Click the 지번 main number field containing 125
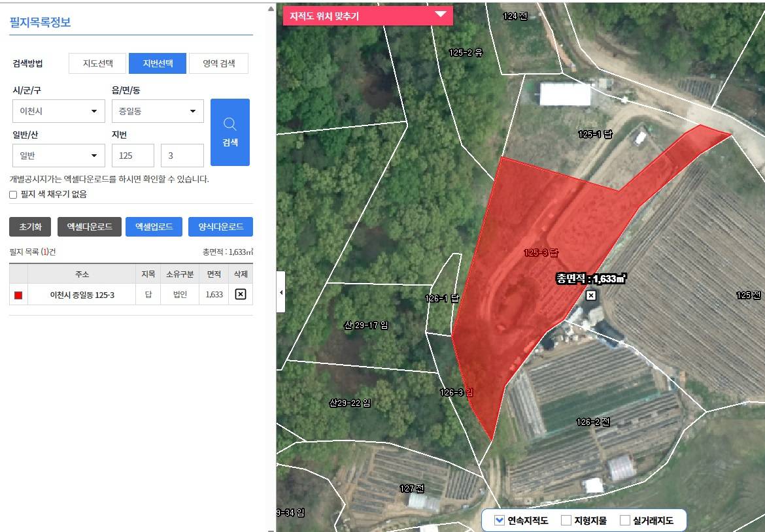Screen dimensions: 765x532 tap(133, 156)
